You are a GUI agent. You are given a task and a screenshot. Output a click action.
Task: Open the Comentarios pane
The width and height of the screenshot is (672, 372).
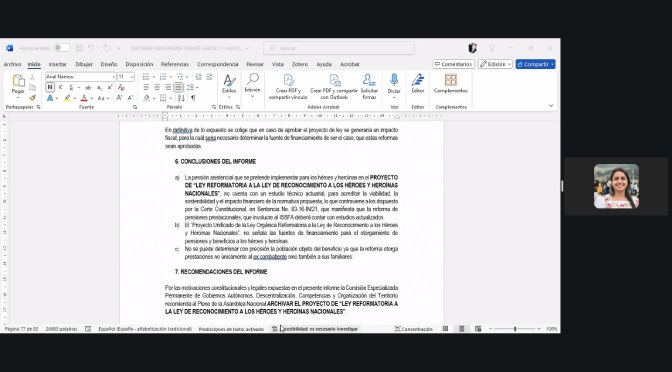[x=453, y=64]
